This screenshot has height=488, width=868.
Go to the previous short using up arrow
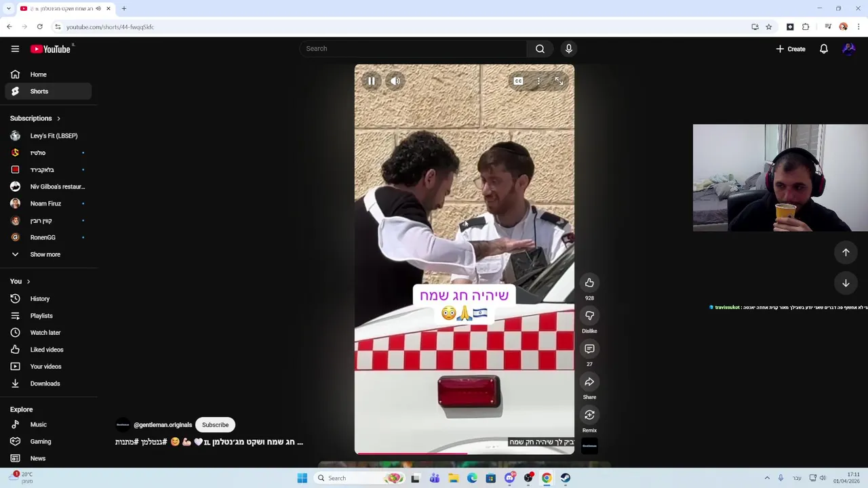[x=846, y=253]
